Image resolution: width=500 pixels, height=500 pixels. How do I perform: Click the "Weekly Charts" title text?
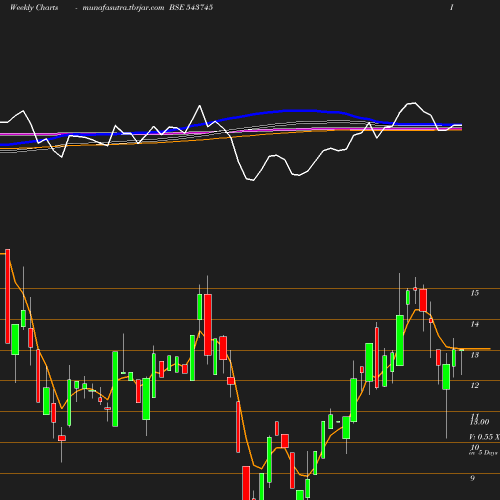tap(34, 7)
